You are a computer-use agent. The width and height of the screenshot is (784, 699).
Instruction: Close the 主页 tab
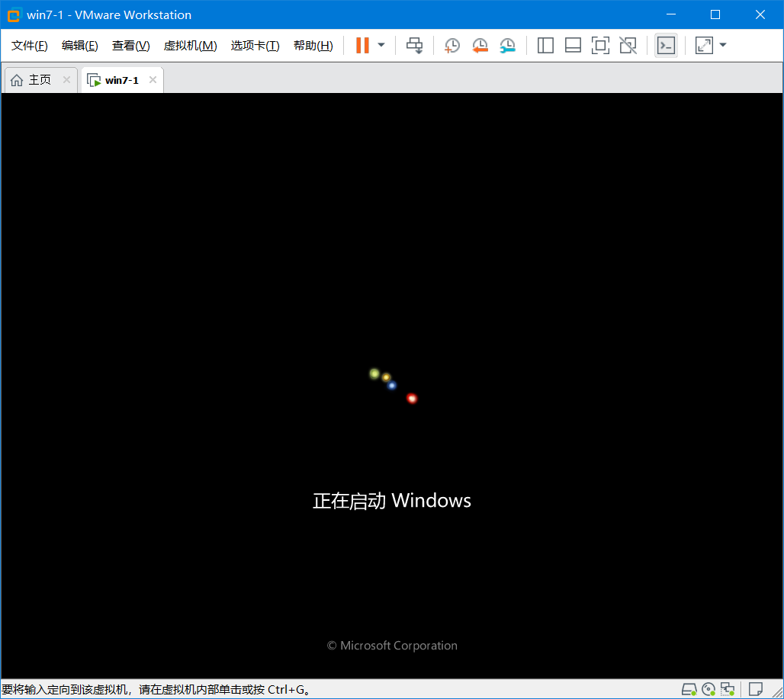(66, 80)
